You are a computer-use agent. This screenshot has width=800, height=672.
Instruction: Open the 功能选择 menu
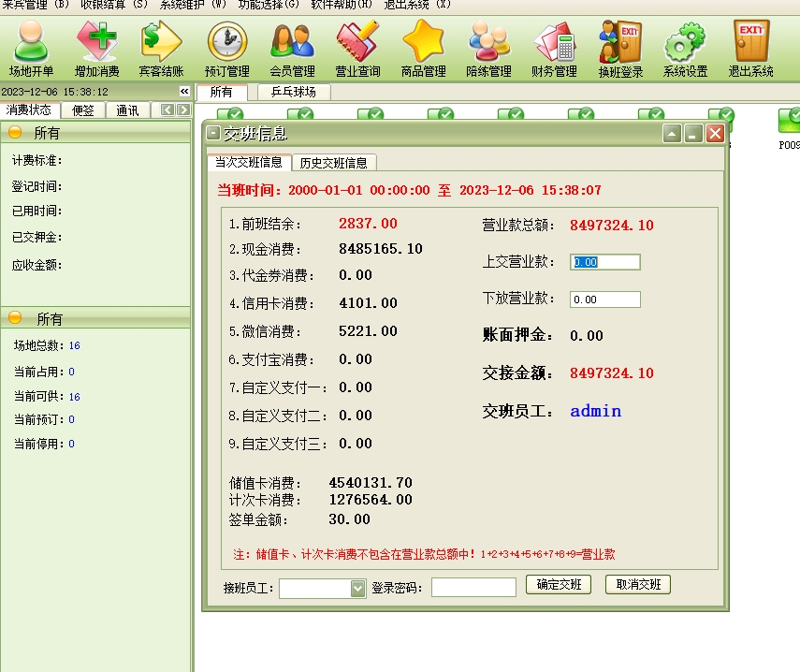point(269,5)
